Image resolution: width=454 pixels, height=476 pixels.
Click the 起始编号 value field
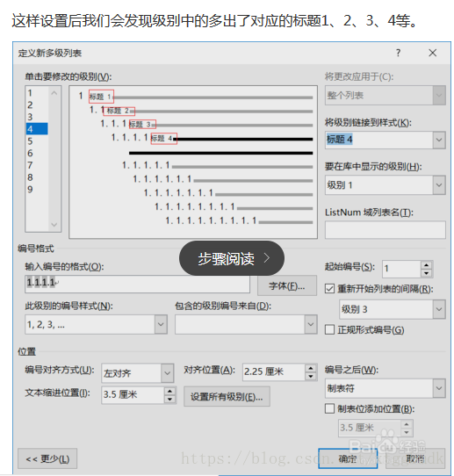(x=401, y=269)
